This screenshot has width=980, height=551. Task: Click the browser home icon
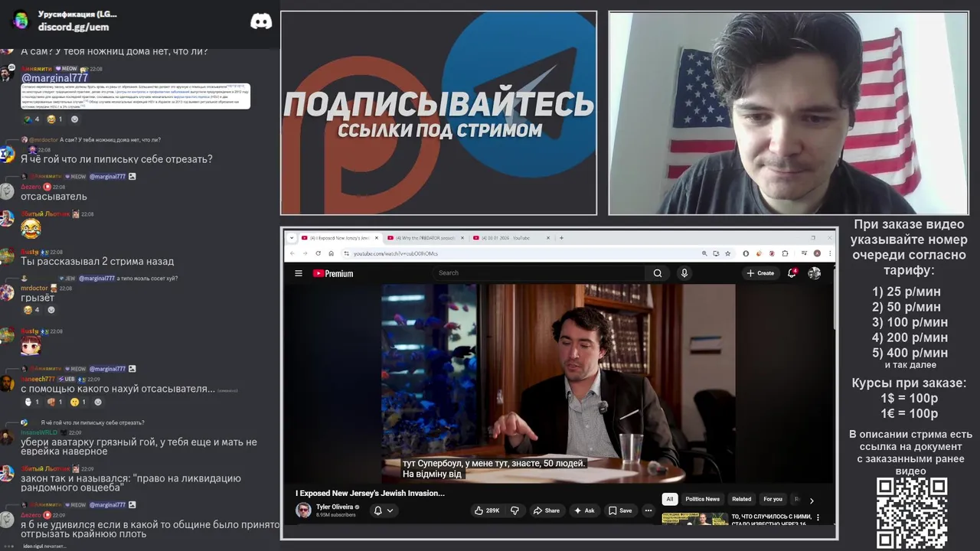click(331, 253)
